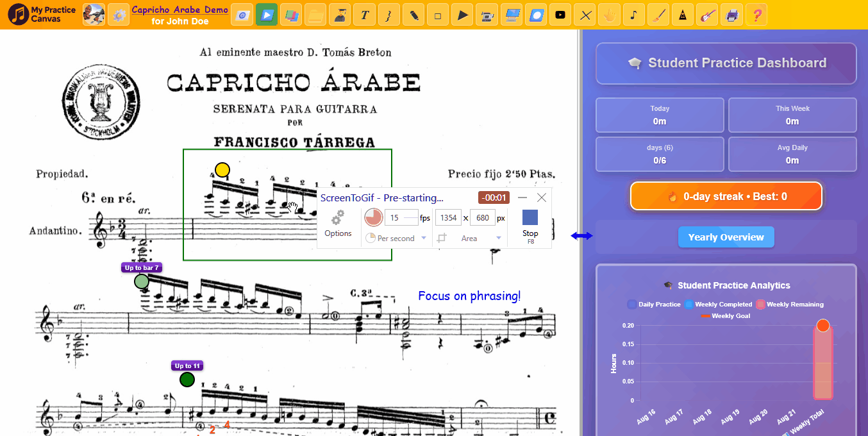Screen dimensions: 868x436
Task: Select the Text (T) tool
Action: click(364, 14)
